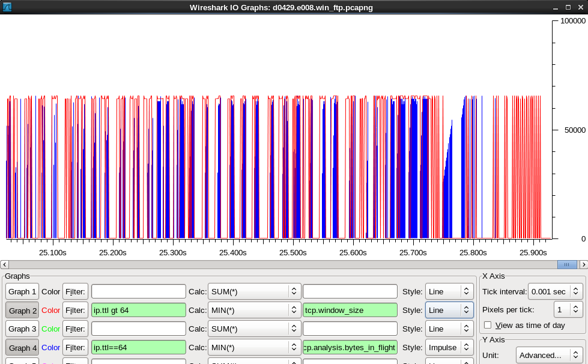Open the Style dropdown showing Impulse for Graph 4
Screen dimensions: 588x364
pos(449,347)
